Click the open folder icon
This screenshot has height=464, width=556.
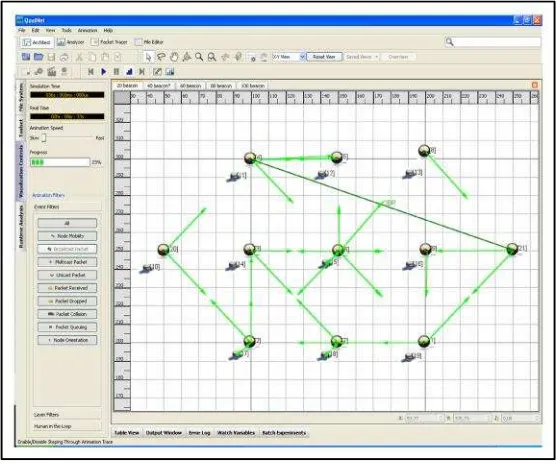coord(39,57)
